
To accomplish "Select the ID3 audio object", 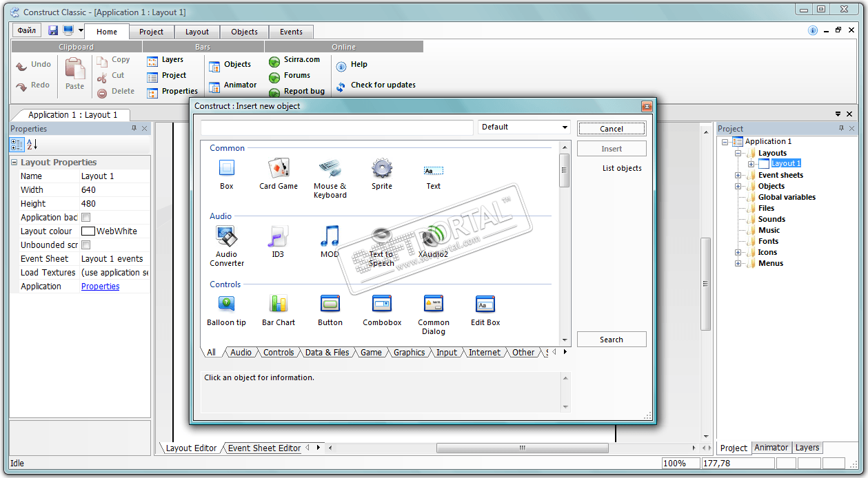I will pyautogui.click(x=278, y=236).
